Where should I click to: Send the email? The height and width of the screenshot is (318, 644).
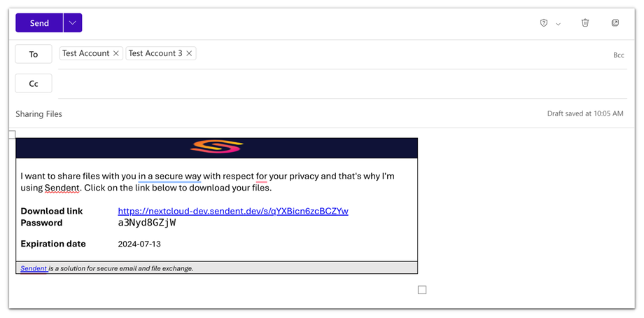pos(39,23)
